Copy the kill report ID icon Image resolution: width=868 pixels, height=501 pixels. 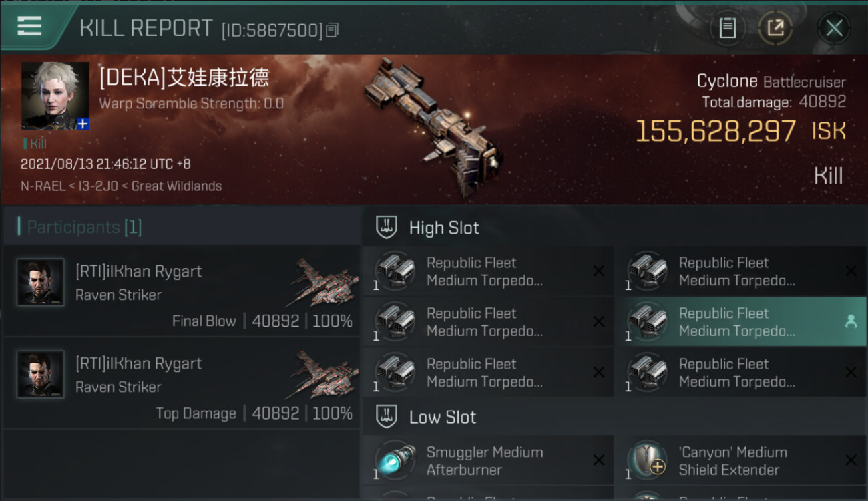pyautogui.click(x=333, y=30)
